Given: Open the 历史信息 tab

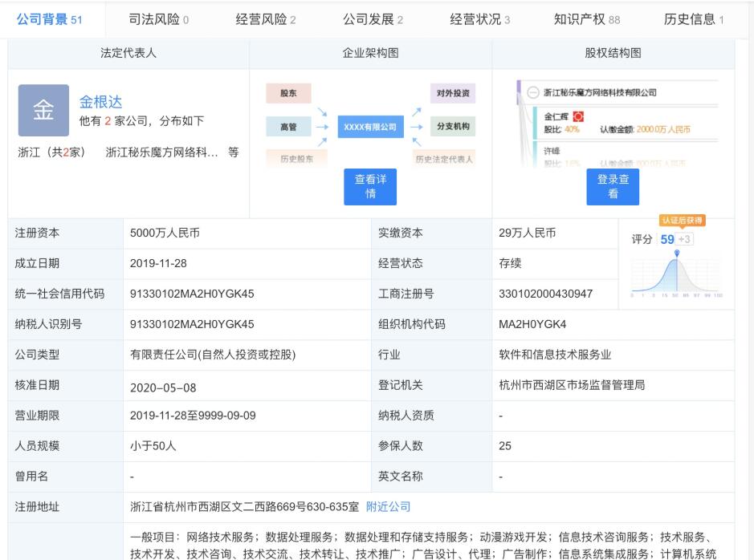Looking at the screenshot, I should pos(694,20).
